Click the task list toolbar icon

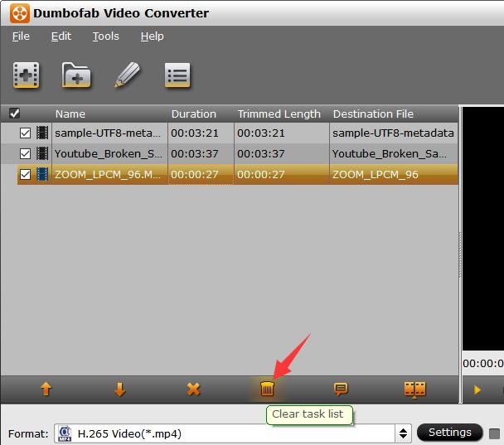pos(177,75)
